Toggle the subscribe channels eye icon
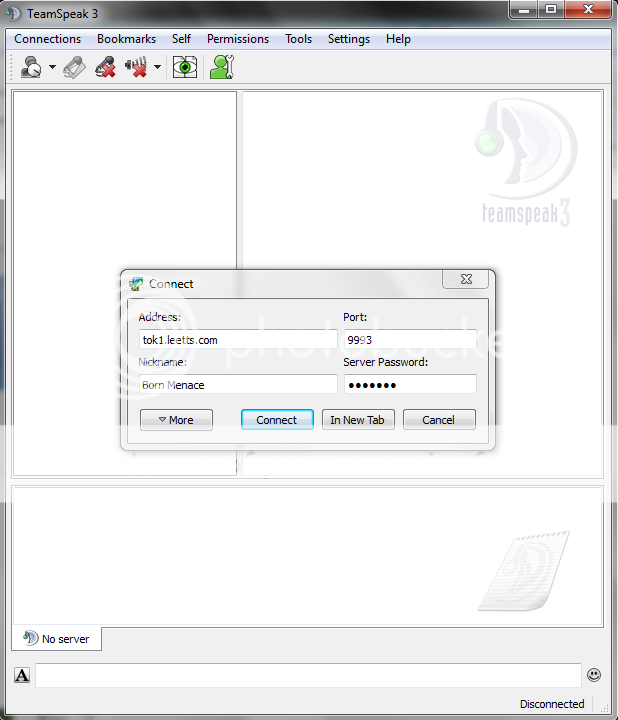This screenshot has width=618, height=720. click(x=185, y=68)
